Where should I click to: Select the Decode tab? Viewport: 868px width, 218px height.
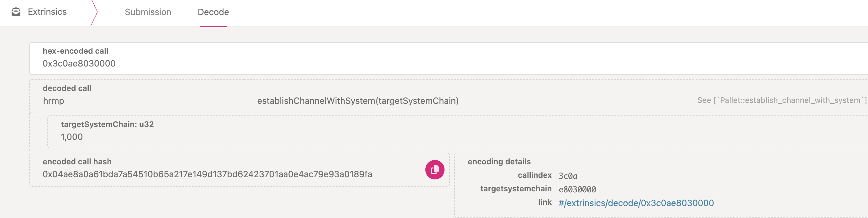click(213, 12)
